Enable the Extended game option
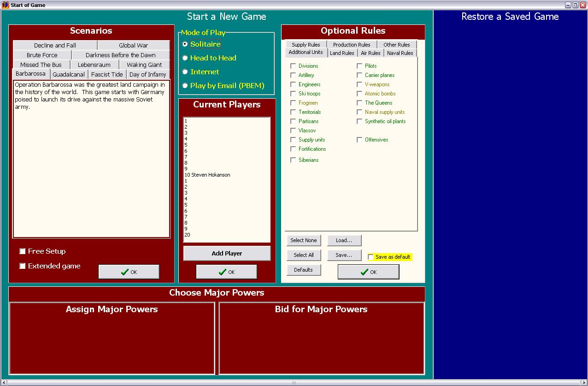Screen dimensions: 588x386 [23, 266]
